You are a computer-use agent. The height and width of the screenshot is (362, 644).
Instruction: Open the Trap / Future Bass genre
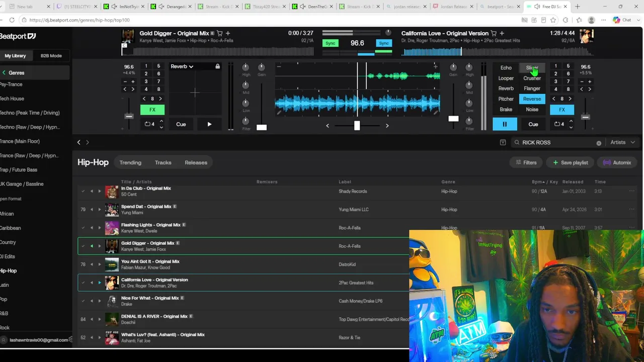tap(19, 170)
